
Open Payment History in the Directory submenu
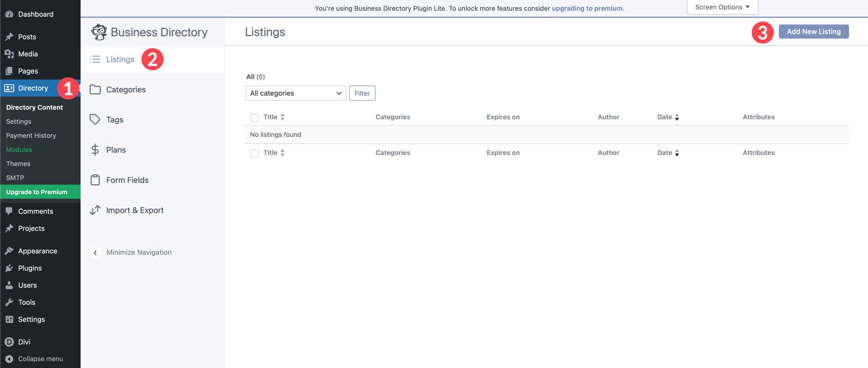coord(31,136)
